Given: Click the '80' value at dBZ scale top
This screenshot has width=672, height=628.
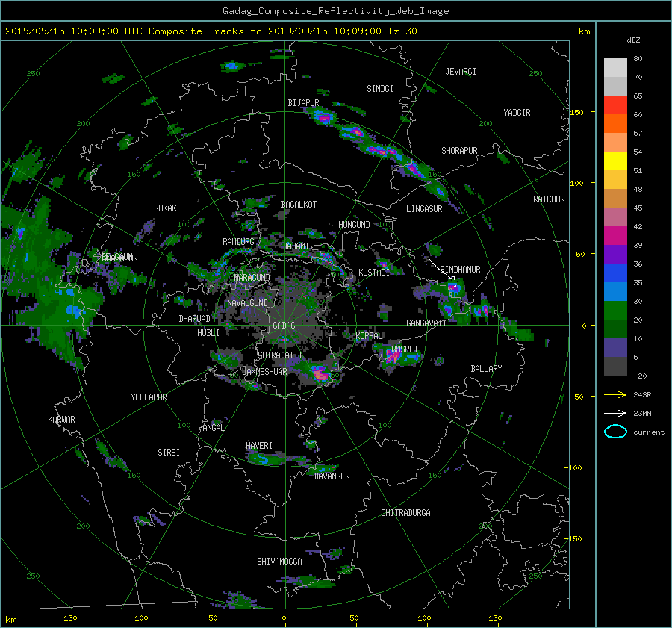Looking at the screenshot, I should [x=638, y=59].
